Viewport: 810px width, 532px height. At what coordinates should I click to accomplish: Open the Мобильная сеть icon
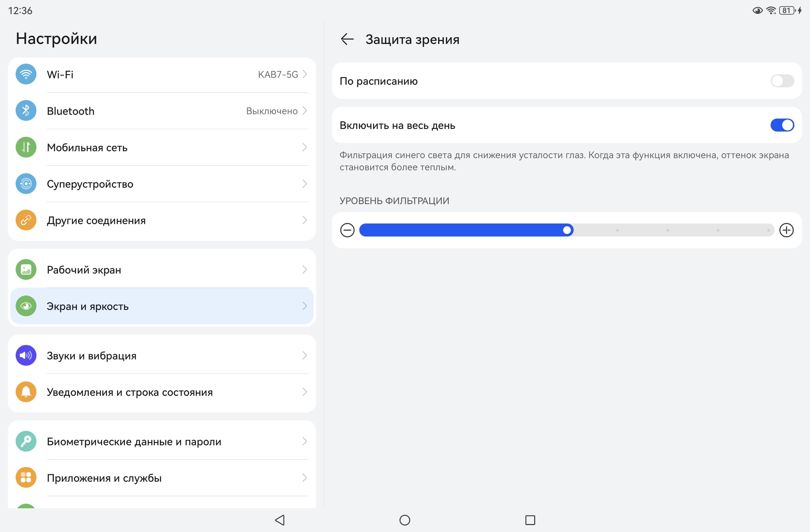[26, 147]
